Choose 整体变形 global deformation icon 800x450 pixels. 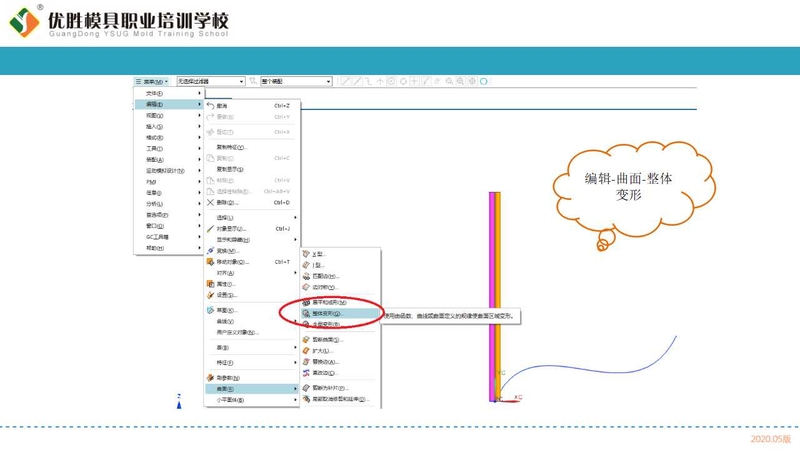(306, 313)
